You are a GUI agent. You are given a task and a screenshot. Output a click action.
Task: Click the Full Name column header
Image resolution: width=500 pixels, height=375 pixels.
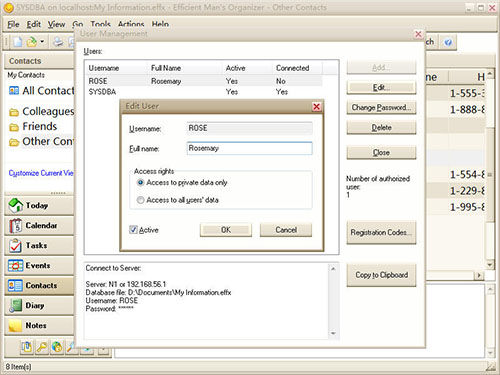185,68
